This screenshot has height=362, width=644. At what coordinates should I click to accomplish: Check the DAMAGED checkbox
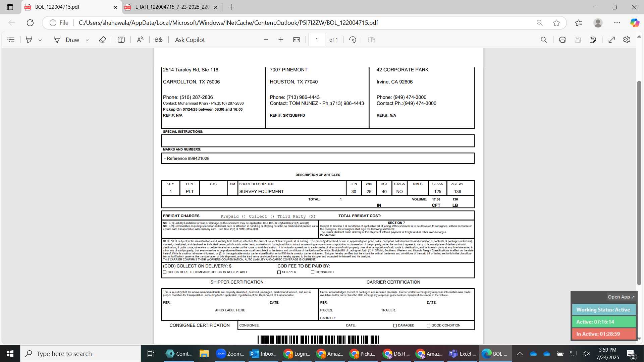pos(395,325)
